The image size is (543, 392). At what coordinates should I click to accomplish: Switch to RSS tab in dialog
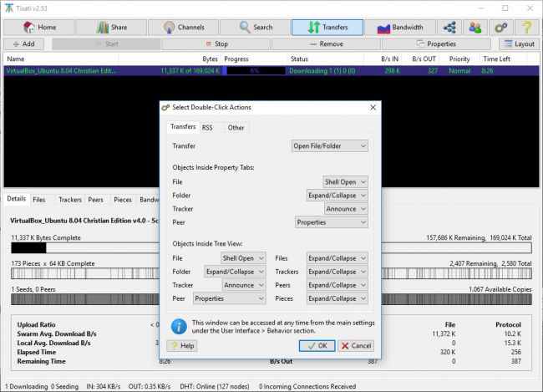207,127
